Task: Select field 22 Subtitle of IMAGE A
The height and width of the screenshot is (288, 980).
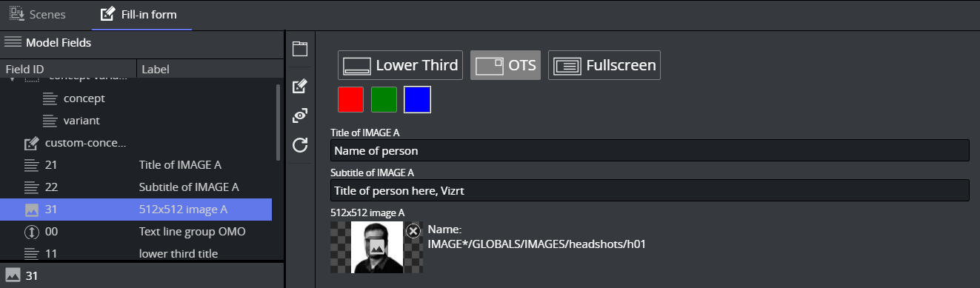Action: [x=136, y=187]
